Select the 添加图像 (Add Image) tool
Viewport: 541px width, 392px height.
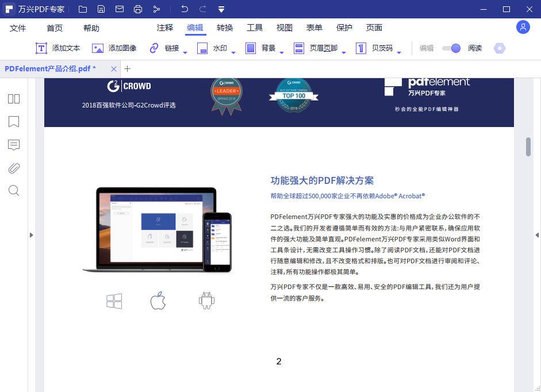[x=116, y=48]
